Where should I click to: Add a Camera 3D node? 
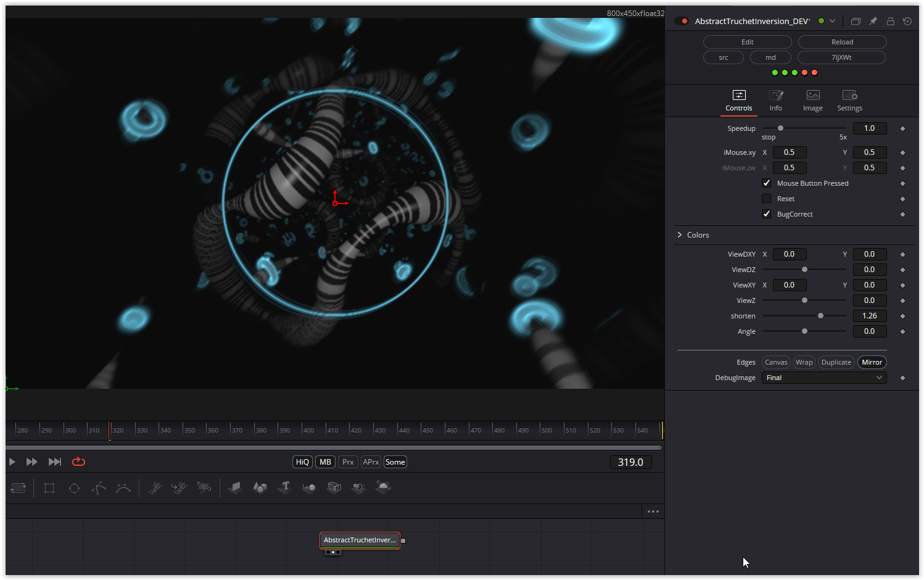click(334, 488)
